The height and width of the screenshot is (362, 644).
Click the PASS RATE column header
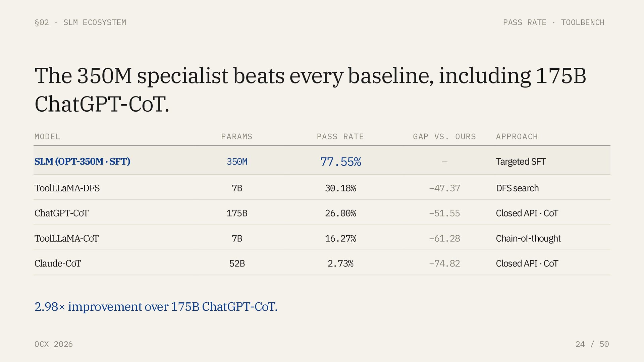coord(340,137)
